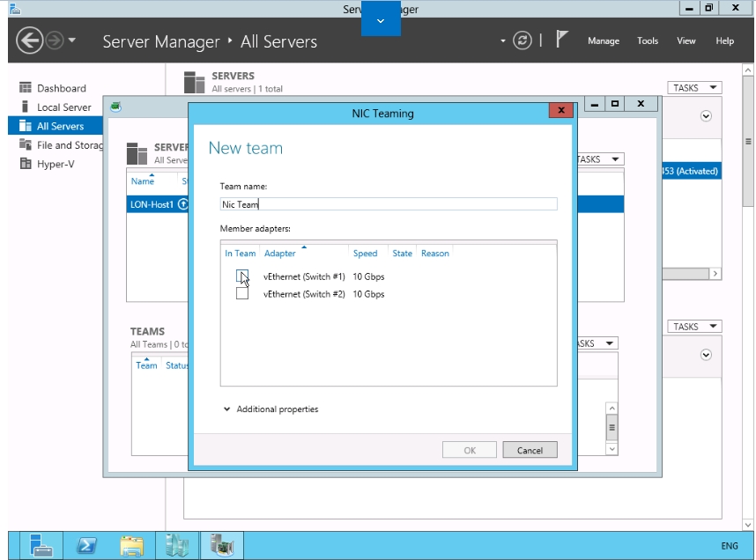Click servers list horizontal scroll right arrow
756x560 pixels.
pos(715,274)
